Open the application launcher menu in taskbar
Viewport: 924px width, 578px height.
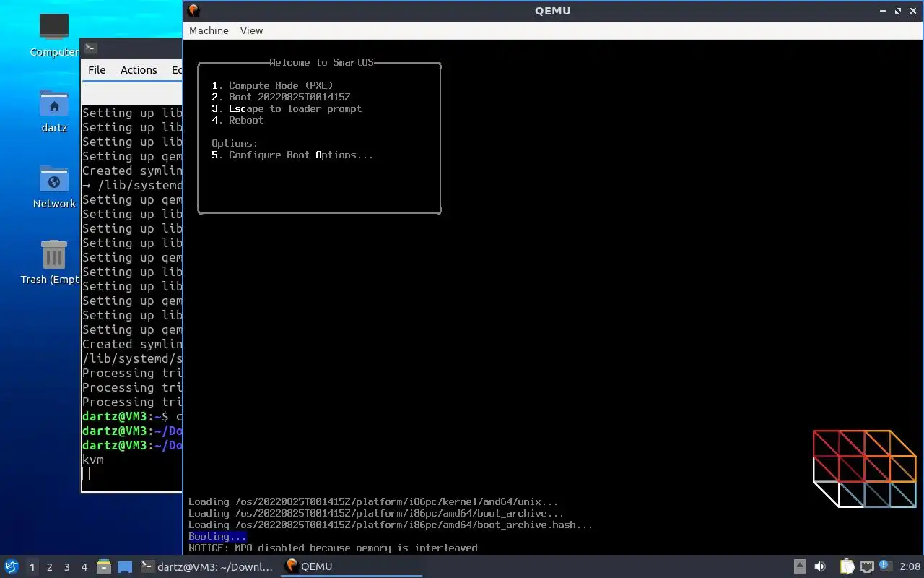click(12, 566)
